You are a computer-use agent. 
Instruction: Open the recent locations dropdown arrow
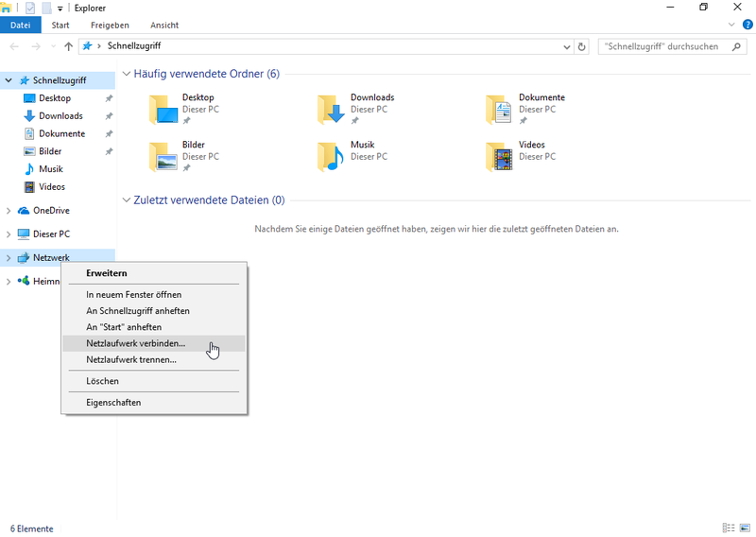[53, 47]
